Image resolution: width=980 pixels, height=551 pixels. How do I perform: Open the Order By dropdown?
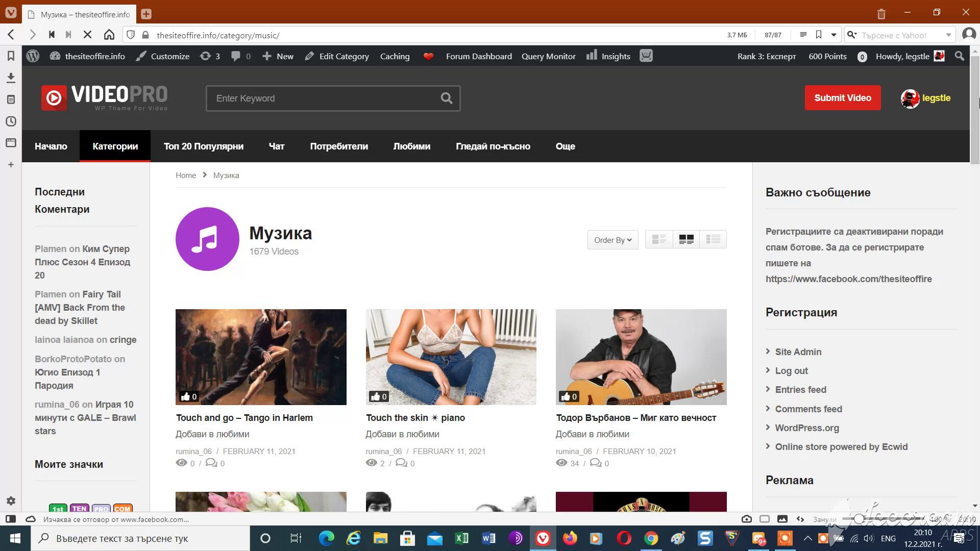(x=612, y=240)
